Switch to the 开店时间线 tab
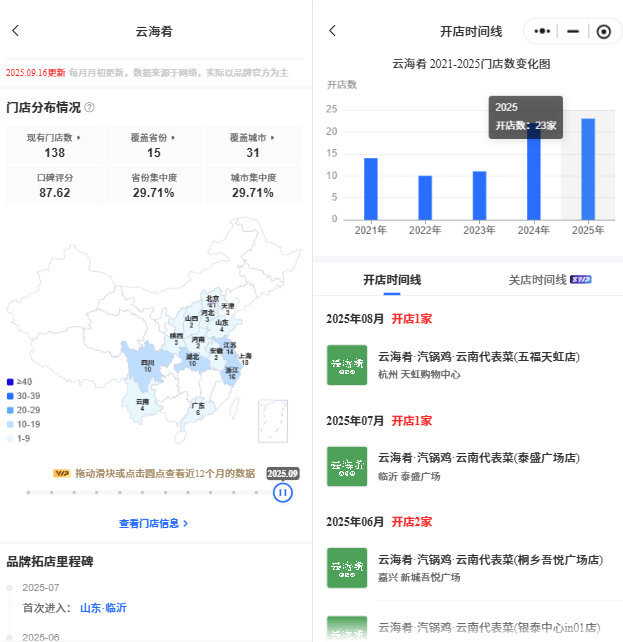The image size is (623, 642). 392,280
